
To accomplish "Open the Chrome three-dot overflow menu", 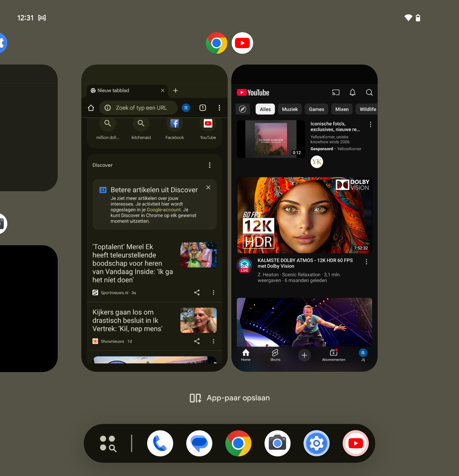I will tap(219, 108).
